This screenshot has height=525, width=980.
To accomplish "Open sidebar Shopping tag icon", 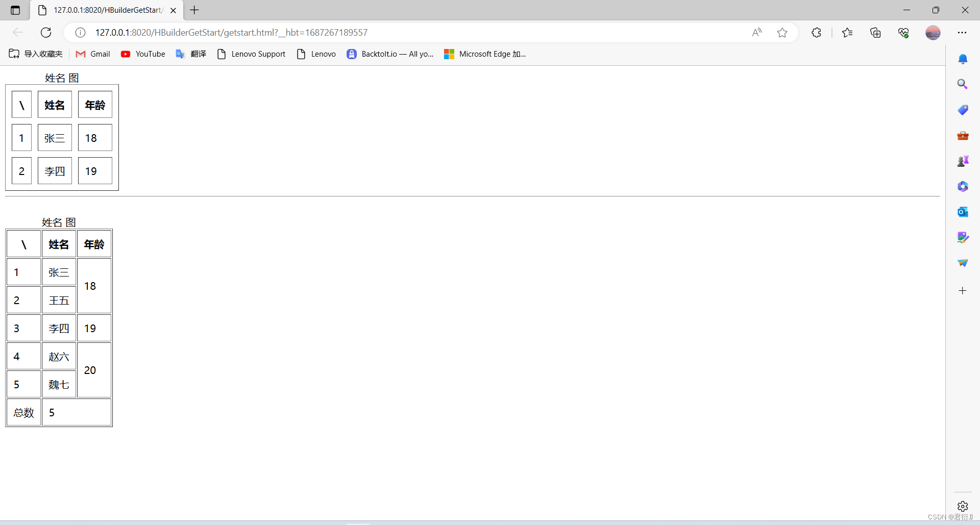I will point(963,110).
